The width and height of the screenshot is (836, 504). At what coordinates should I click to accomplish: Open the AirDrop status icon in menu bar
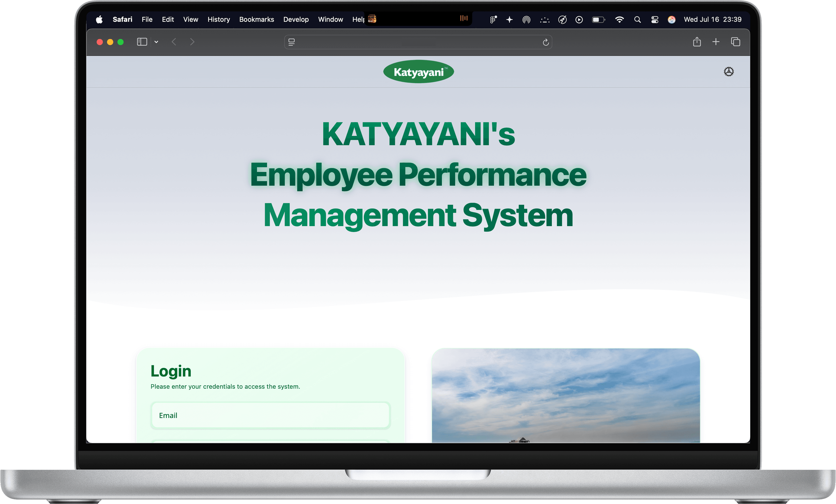tap(526, 20)
